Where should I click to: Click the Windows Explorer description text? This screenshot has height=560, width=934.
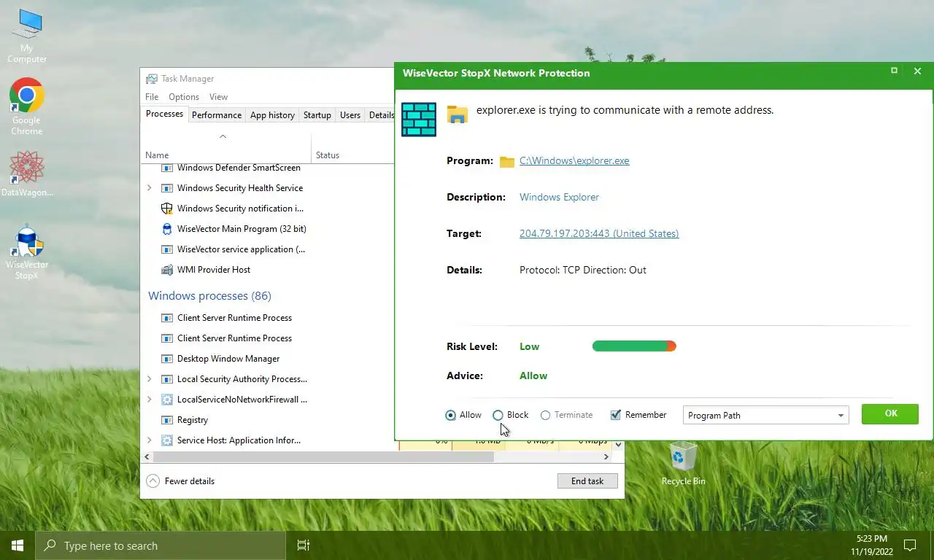pyautogui.click(x=559, y=198)
